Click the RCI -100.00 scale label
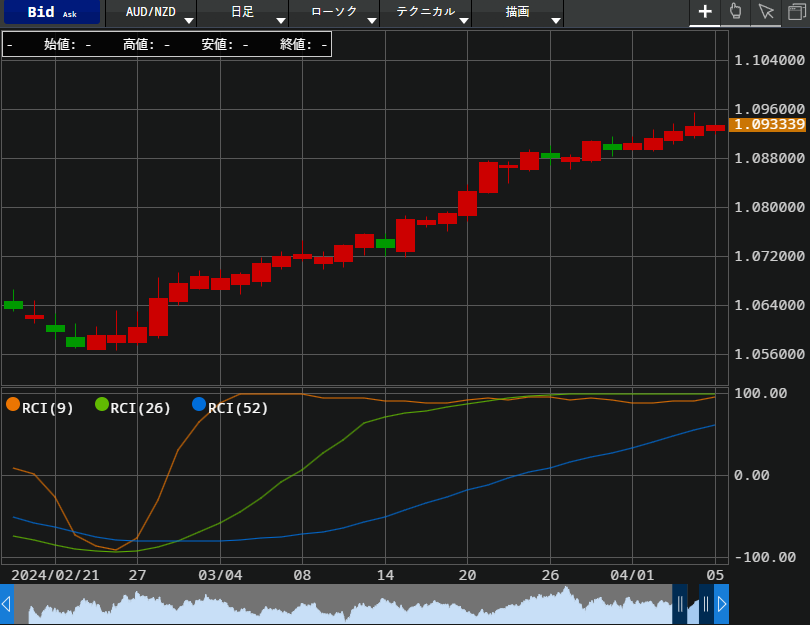Image resolution: width=810 pixels, height=625 pixels. pyautogui.click(x=765, y=557)
